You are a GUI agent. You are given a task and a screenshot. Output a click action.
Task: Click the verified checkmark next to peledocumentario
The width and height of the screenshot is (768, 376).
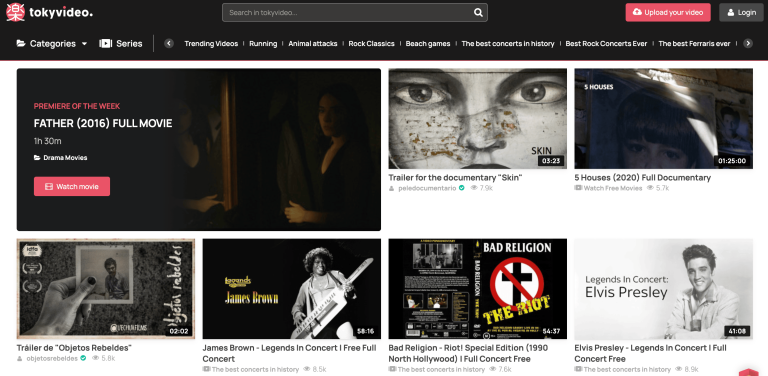coord(461,188)
